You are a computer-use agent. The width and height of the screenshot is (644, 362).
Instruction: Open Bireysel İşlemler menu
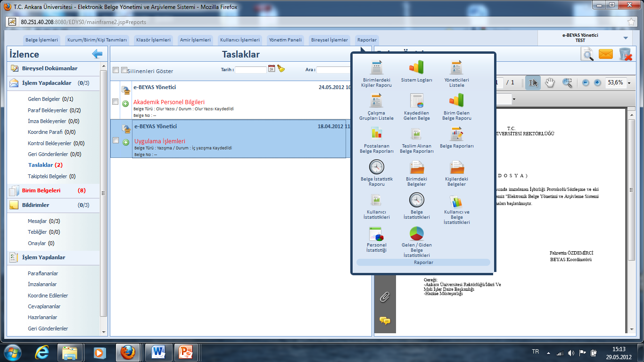tap(329, 40)
